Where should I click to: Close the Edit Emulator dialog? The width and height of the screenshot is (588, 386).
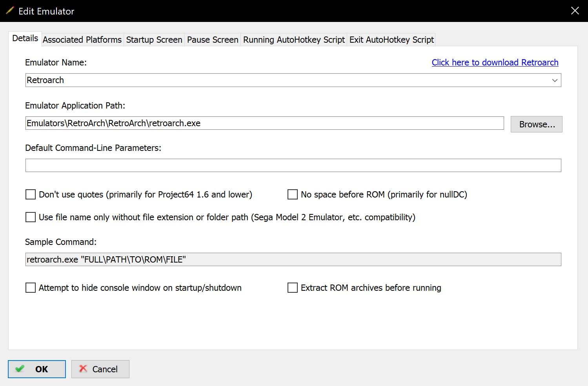pyautogui.click(x=575, y=11)
